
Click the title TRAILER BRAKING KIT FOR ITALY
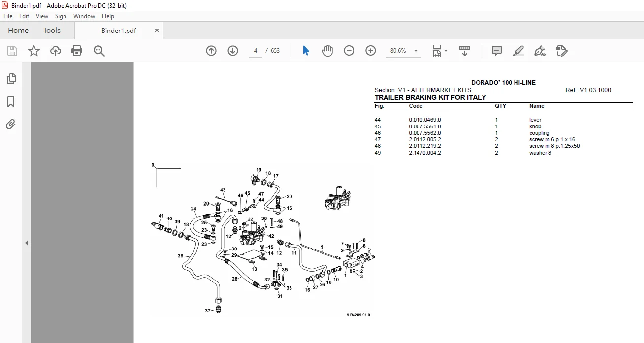[430, 97]
